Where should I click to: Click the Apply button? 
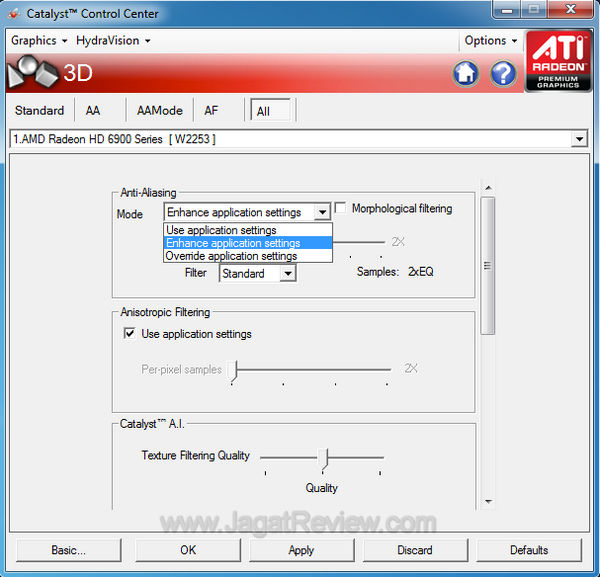[x=301, y=550]
